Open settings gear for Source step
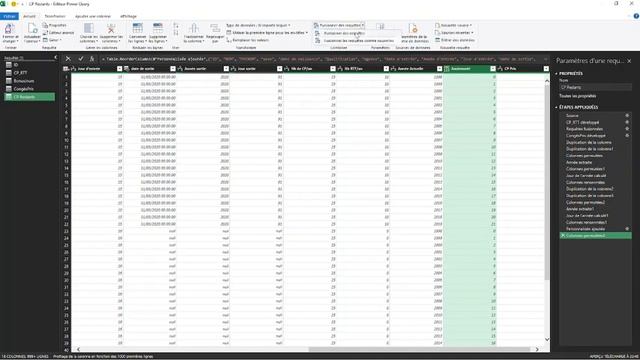 (627, 116)
